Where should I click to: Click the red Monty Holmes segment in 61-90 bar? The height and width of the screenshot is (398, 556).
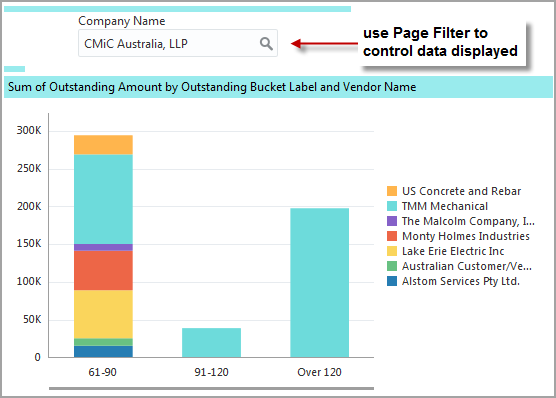click(103, 270)
